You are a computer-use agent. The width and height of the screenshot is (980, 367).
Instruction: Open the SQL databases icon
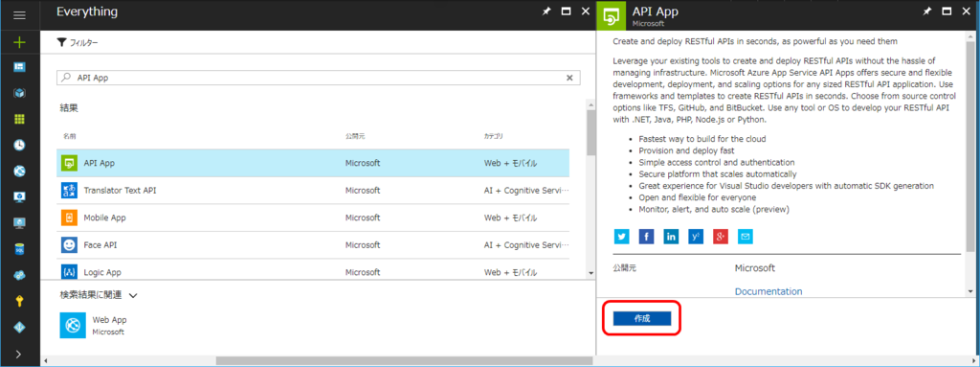(19, 249)
